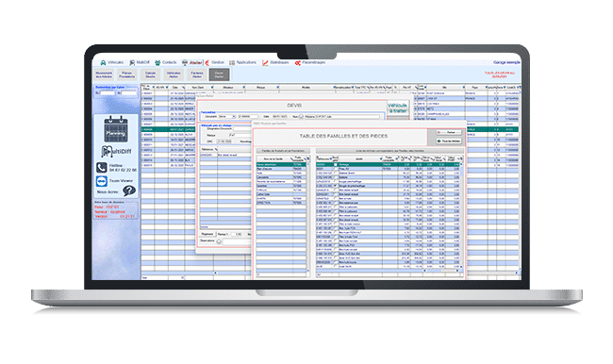
Task: Click the Du date field in sidebar search
Action: pos(108,93)
